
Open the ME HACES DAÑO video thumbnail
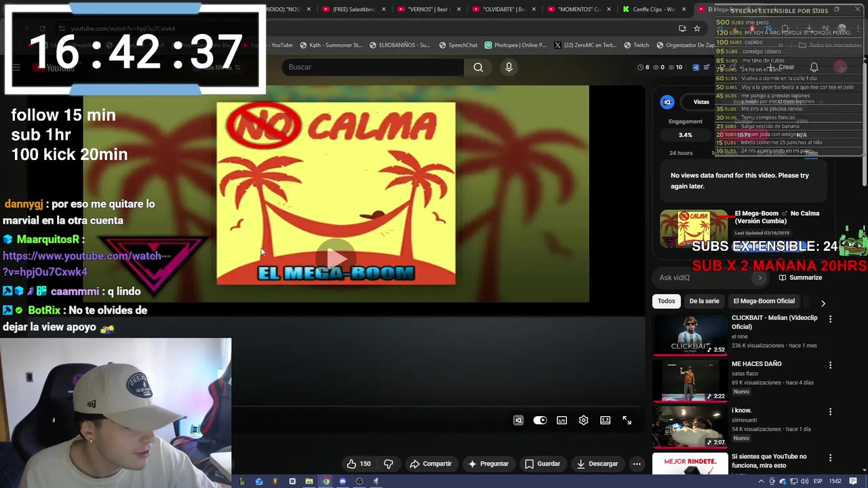(690, 381)
